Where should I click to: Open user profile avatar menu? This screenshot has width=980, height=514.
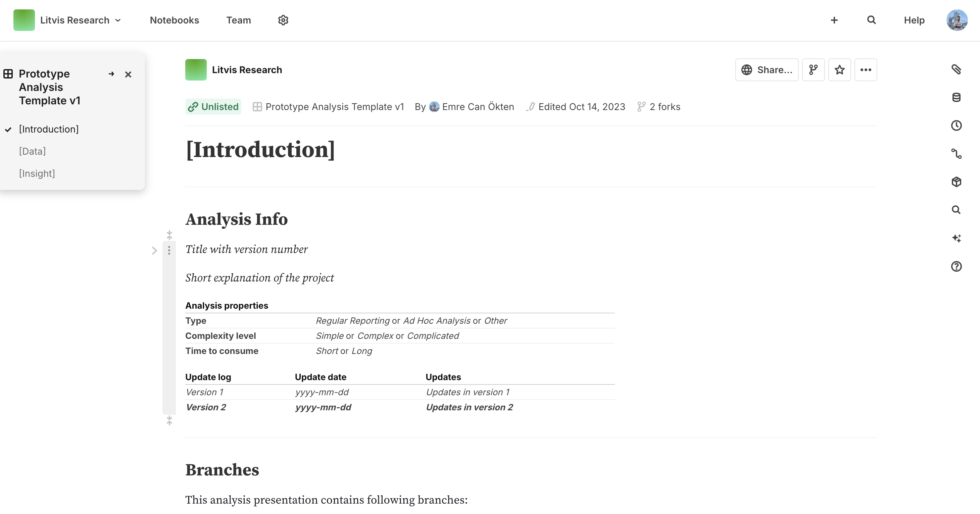point(957,20)
